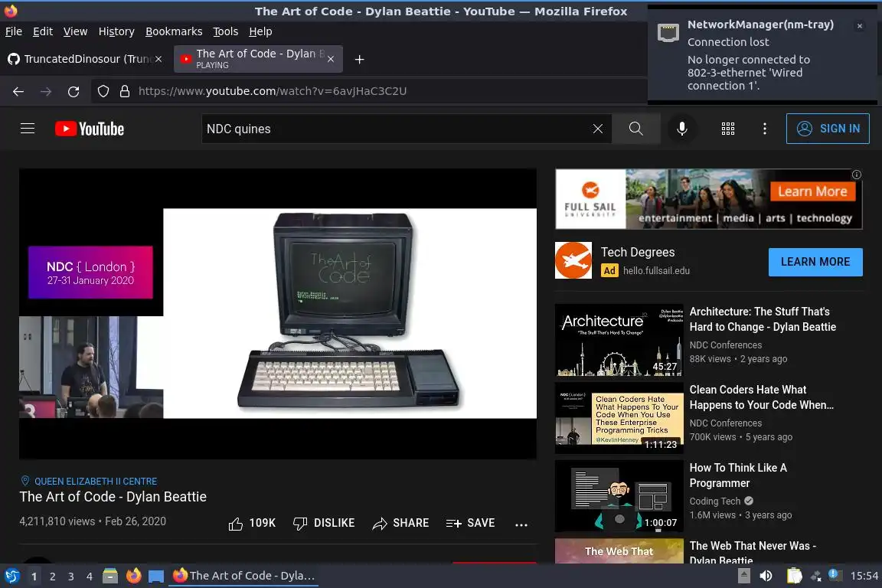Open Clean Coders Hate What Happens title
Image resolution: width=882 pixels, height=588 pixels.
(762, 397)
